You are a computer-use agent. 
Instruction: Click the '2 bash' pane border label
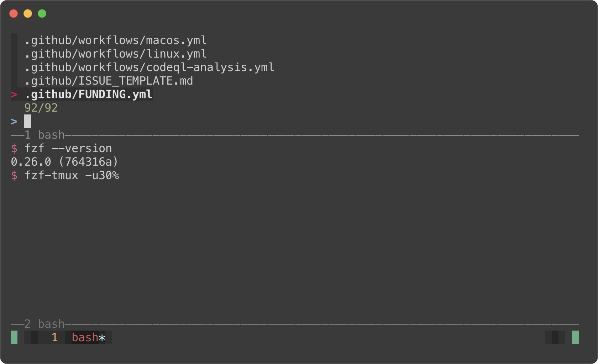44,324
